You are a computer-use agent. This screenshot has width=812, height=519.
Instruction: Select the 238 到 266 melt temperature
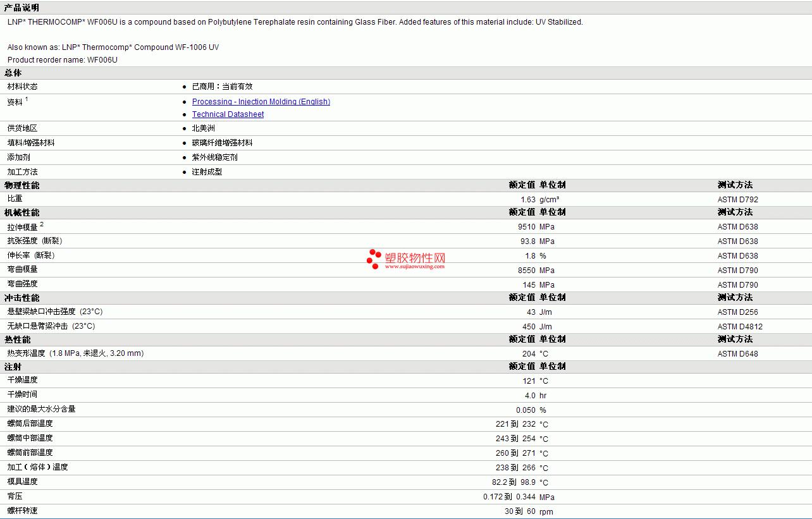click(x=515, y=468)
